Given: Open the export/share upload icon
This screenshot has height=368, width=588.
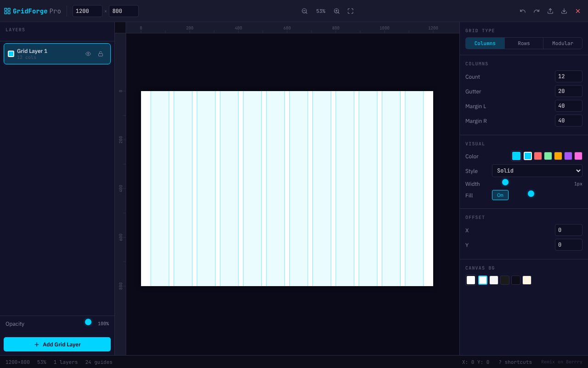Looking at the screenshot, I should (x=550, y=11).
